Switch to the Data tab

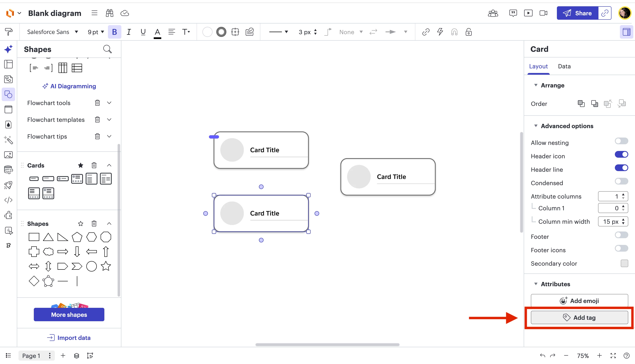click(564, 66)
